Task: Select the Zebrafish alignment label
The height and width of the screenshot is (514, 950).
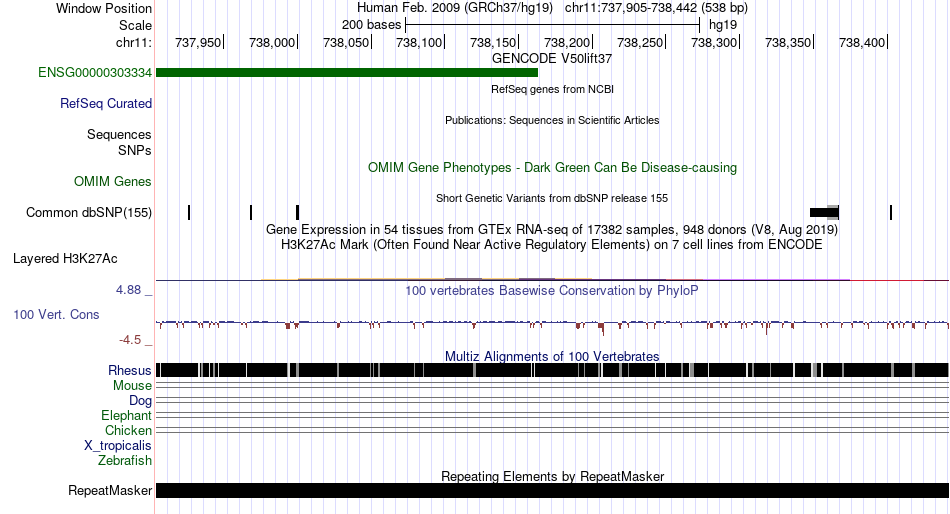Action: click(125, 461)
